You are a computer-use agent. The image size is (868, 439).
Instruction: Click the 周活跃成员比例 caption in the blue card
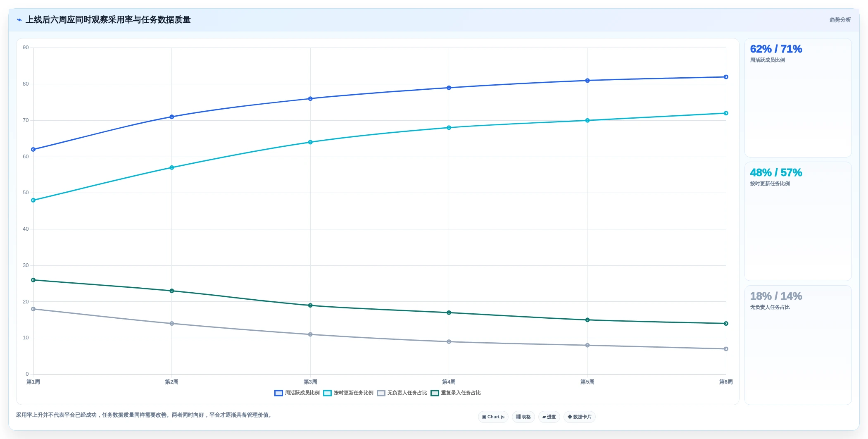(x=767, y=60)
